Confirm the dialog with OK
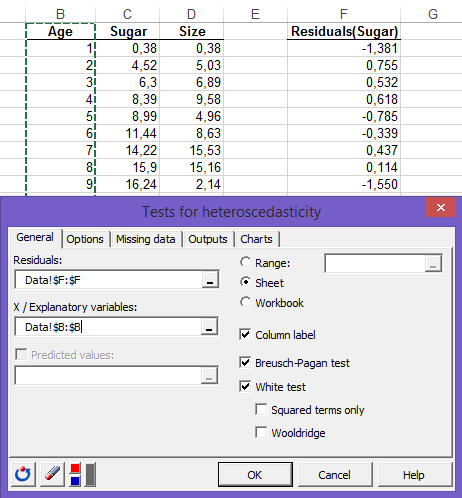The image size is (462, 498). [x=255, y=475]
